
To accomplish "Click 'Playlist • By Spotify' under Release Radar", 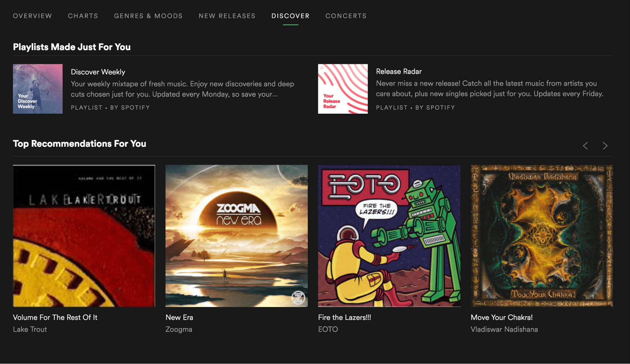I will coord(415,108).
